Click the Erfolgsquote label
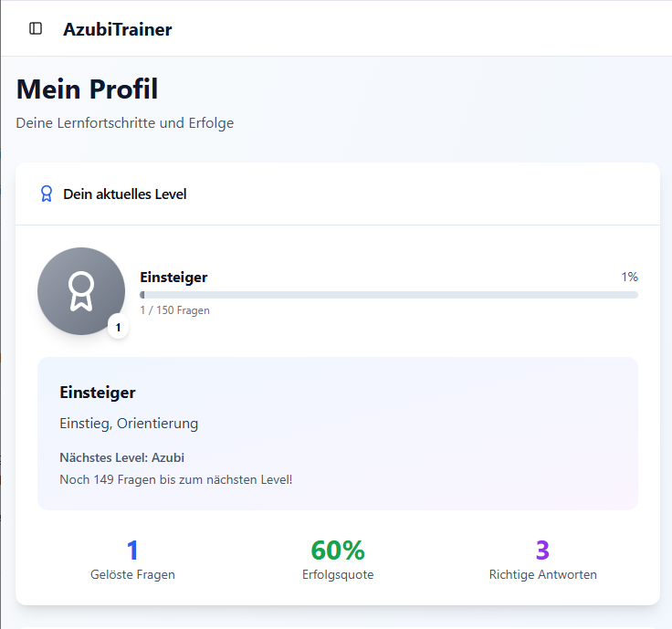 pos(337,575)
